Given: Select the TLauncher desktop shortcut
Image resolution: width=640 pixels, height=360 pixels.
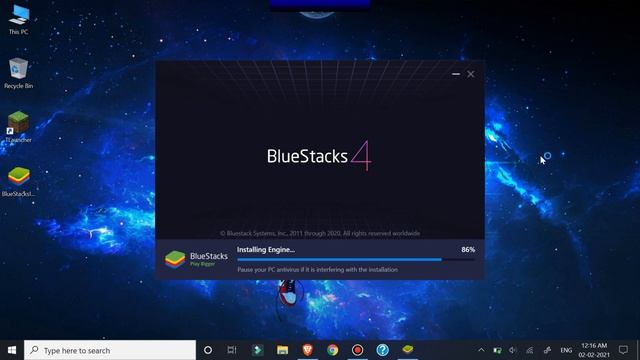Looking at the screenshot, I should point(18,127).
